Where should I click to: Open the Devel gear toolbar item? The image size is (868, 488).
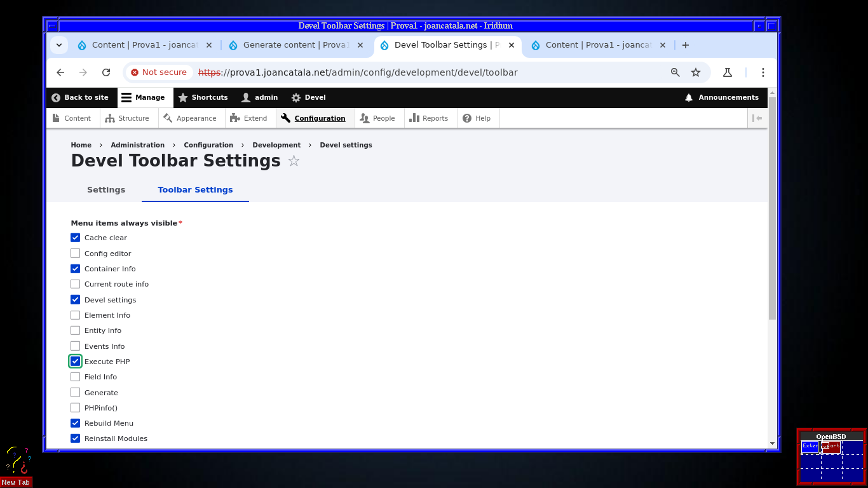(x=309, y=98)
